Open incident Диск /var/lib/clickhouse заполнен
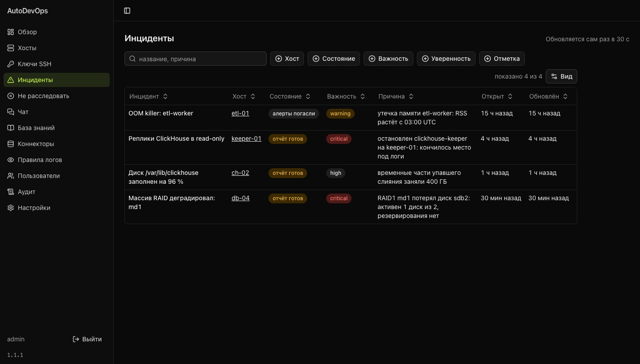Screen dimensions: 640x364 pos(164,177)
